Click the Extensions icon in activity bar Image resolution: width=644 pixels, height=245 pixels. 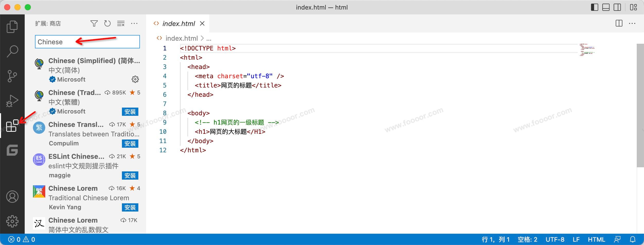pyautogui.click(x=12, y=126)
